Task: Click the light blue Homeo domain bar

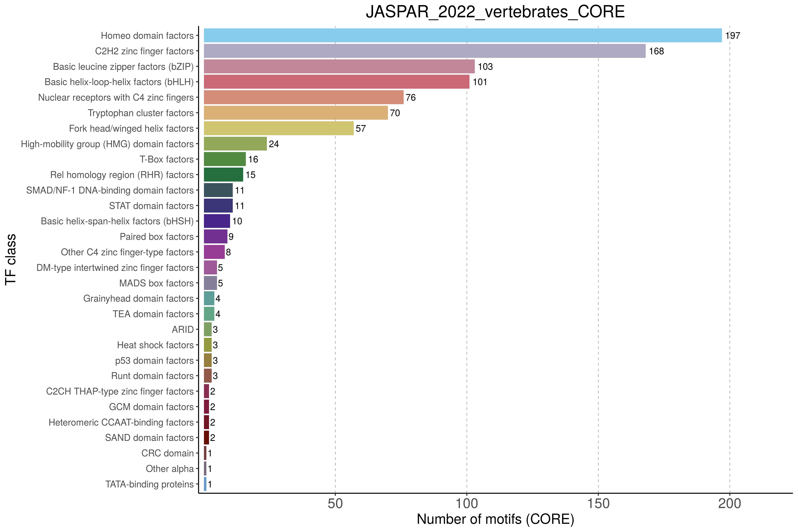Action: click(x=463, y=35)
